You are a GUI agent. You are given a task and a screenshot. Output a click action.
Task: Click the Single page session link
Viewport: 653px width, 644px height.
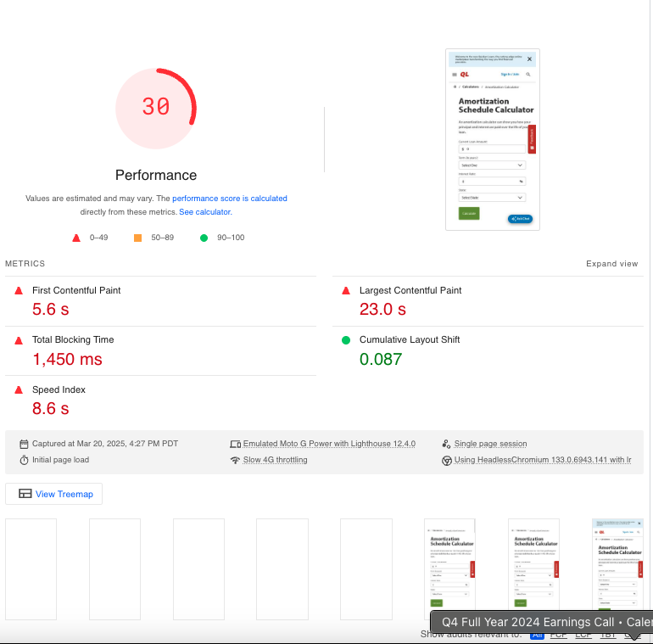pos(490,444)
